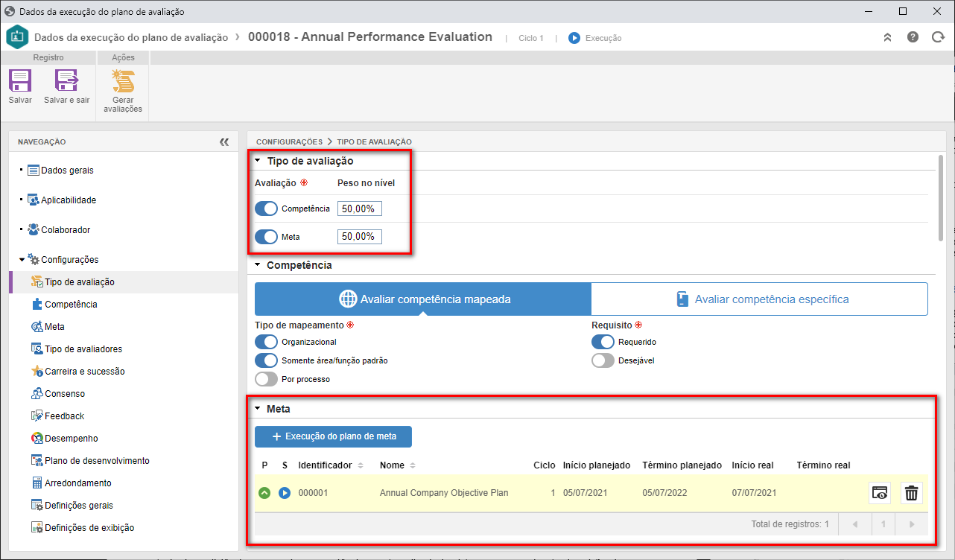Viewport: 955px width, 560px height.
Task: Collapse the Competência section header
Action: tap(258, 265)
